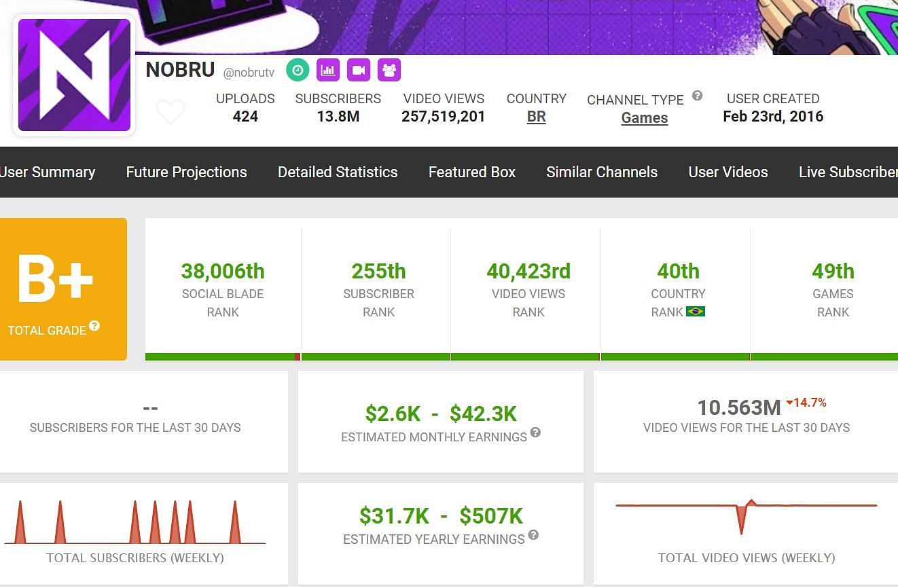Click the Total Video Views weekly chart
Image resolution: width=898 pixels, height=588 pixels.
pos(747,517)
